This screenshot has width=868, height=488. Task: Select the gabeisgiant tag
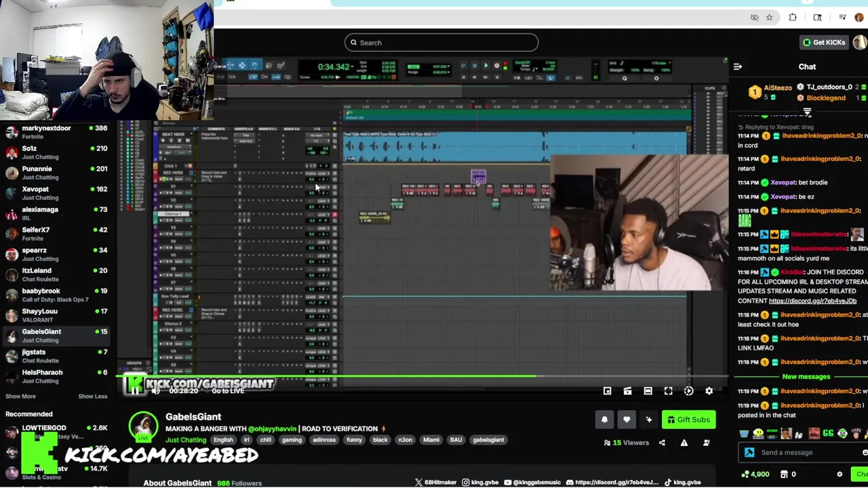pos(488,440)
